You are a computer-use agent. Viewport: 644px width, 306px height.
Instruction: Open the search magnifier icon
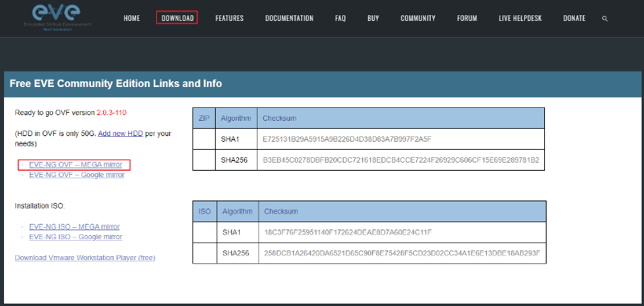tap(605, 19)
